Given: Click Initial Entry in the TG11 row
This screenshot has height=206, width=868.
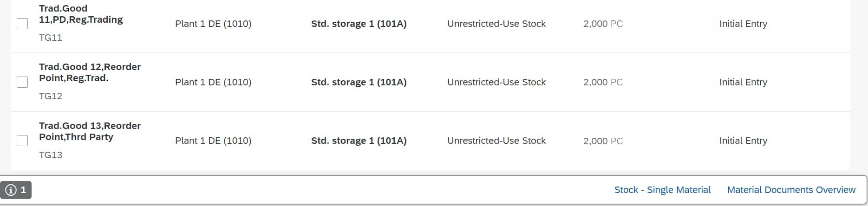Looking at the screenshot, I should [x=743, y=24].
